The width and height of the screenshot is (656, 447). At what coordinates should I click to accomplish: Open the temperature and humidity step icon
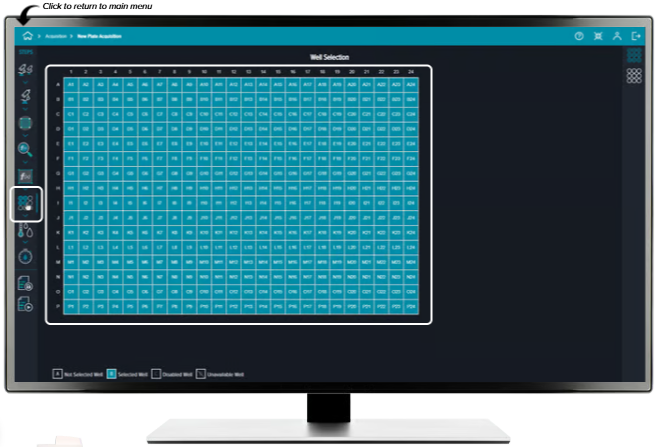pos(26,231)
